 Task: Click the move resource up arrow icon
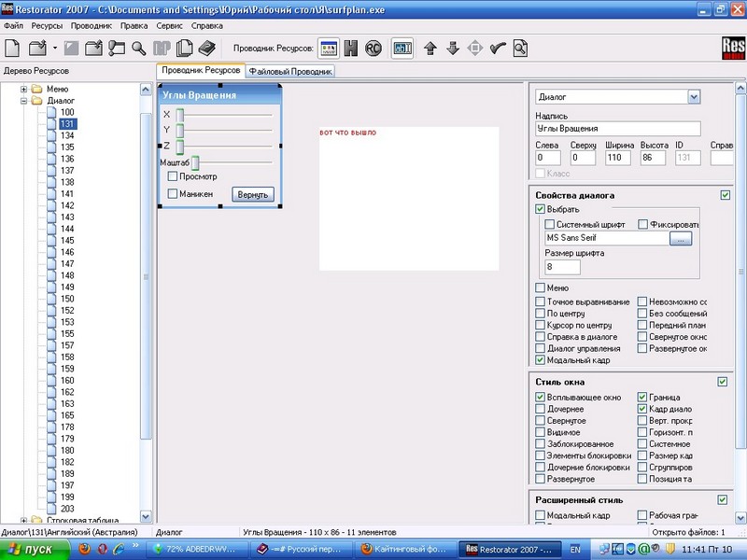pyautogui.click(x=430, y=48)
